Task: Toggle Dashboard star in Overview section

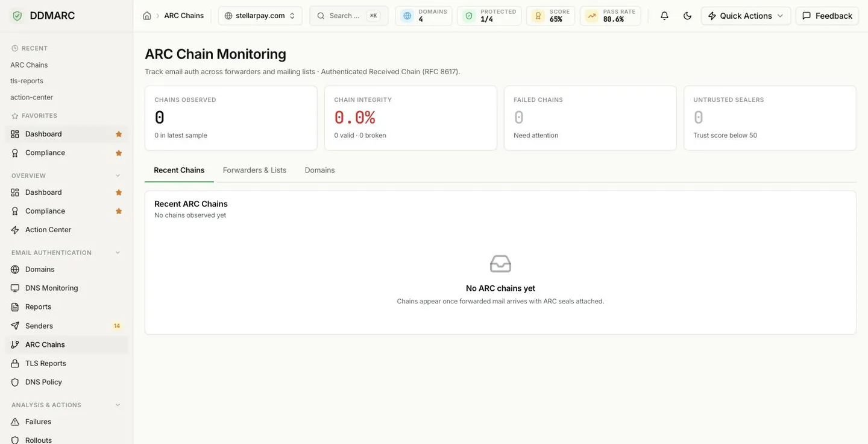Action: pyautogui.click(x=119, y=192)
